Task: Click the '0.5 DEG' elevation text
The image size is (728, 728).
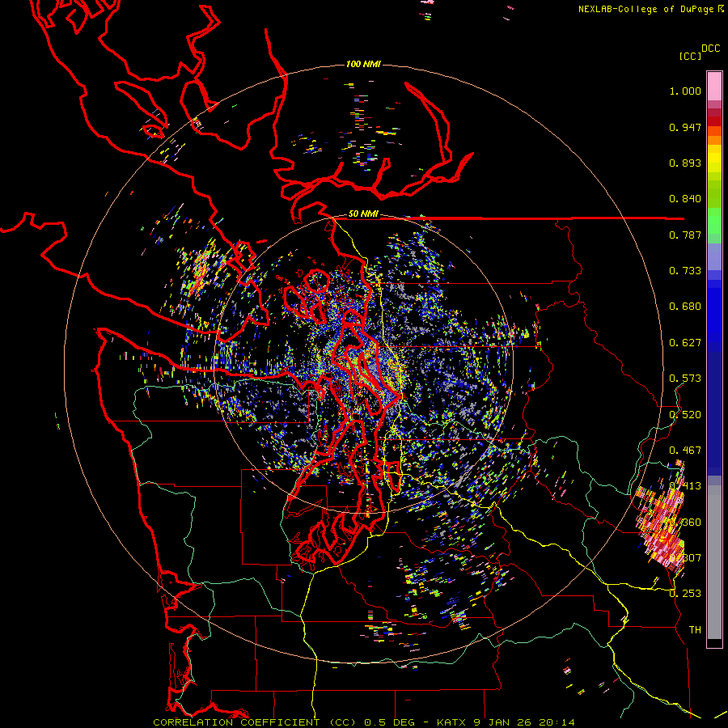Action: 389,722
